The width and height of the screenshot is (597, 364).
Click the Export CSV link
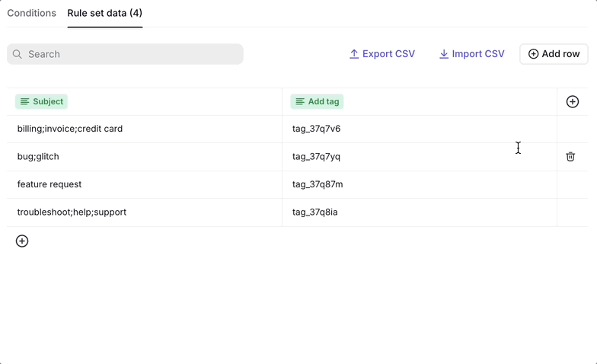tap(382, 54)
